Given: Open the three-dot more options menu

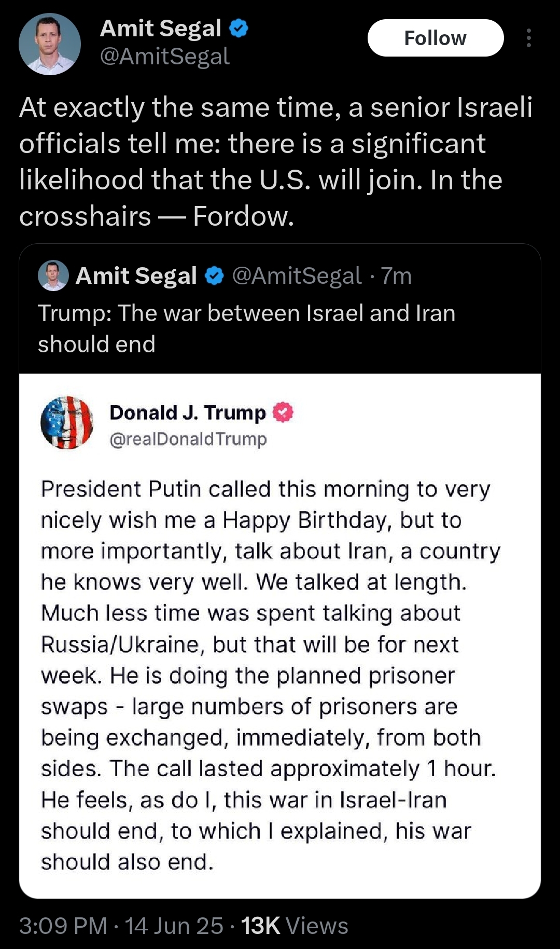Looking at the screenshot, I should (528, 38).
